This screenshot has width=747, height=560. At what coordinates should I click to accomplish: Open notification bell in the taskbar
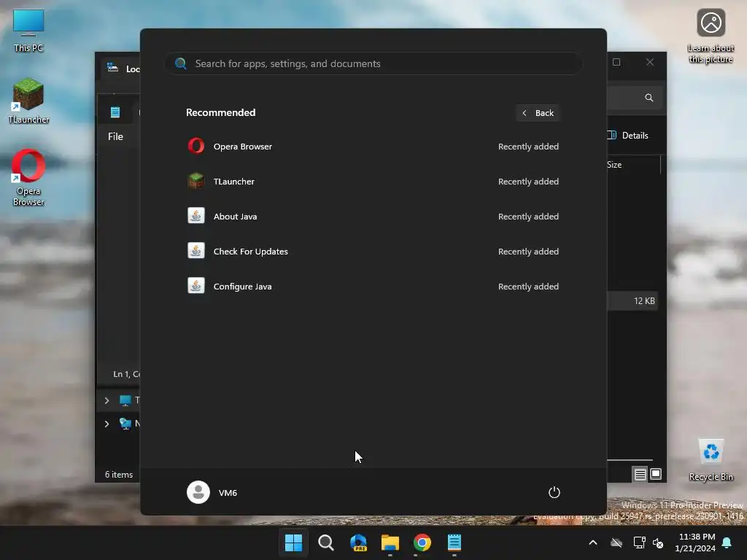pyautogui.click(x=727, y=542)
